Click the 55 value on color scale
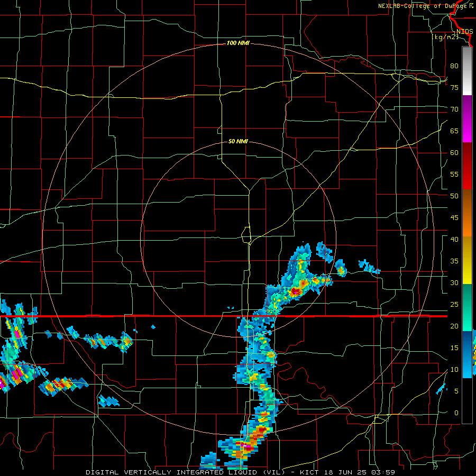 (x=454, y=174)
